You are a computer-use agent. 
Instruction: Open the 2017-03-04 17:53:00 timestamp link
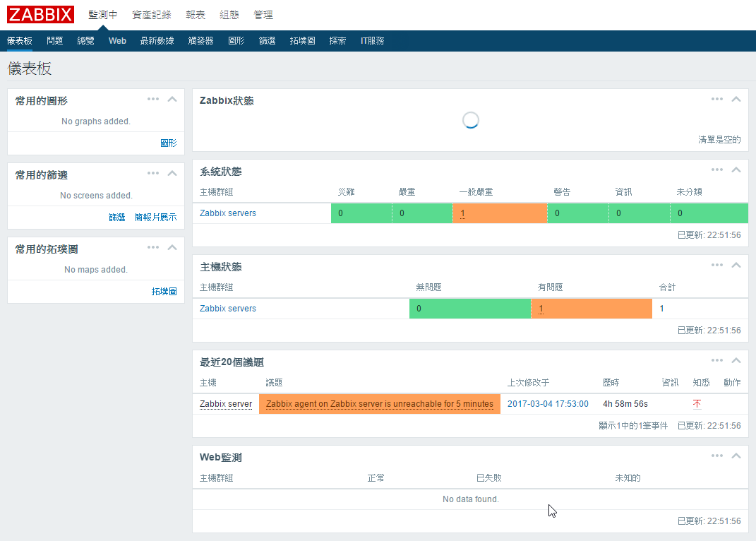(x=548, y=404)
